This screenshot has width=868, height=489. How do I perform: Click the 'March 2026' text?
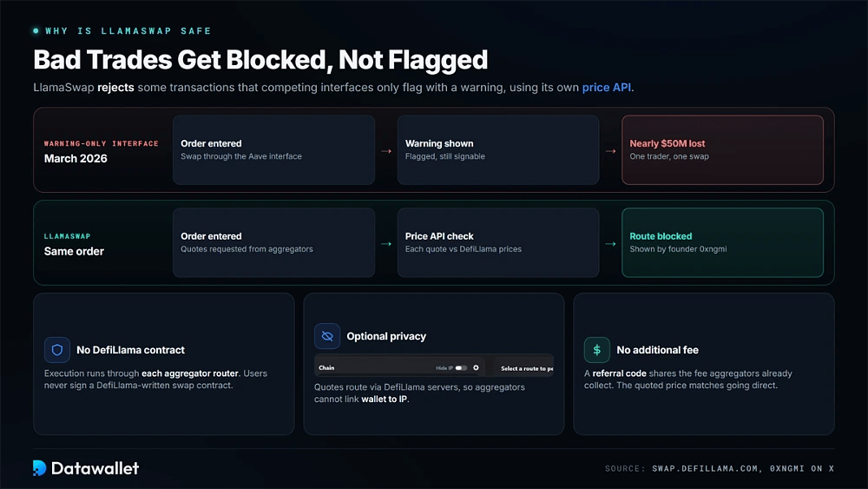[x=76, y=158]
